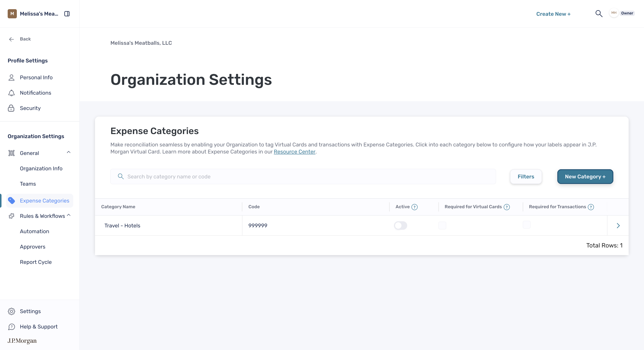Click the MH user avatar
644x350 pixels.
(614, 13)
